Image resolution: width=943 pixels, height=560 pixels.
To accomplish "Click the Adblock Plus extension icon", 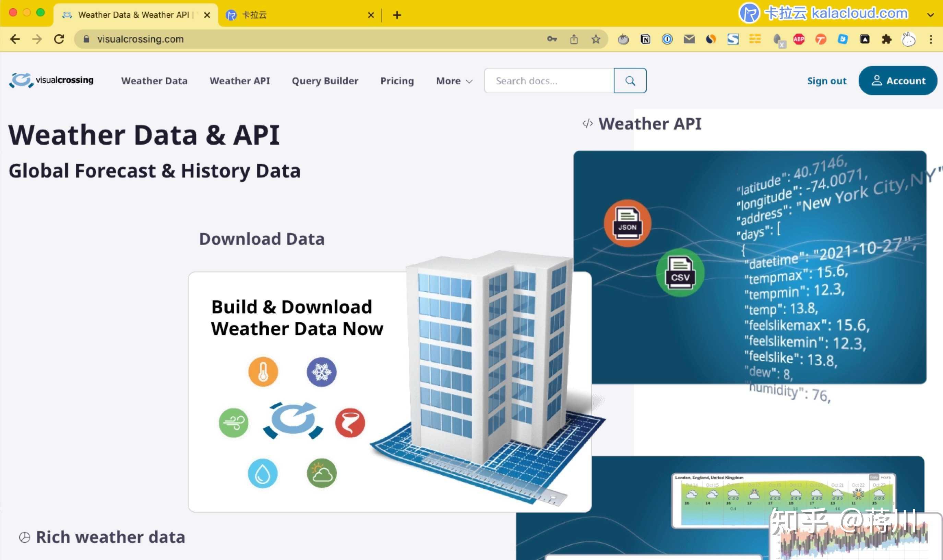I will pos(800,39).
